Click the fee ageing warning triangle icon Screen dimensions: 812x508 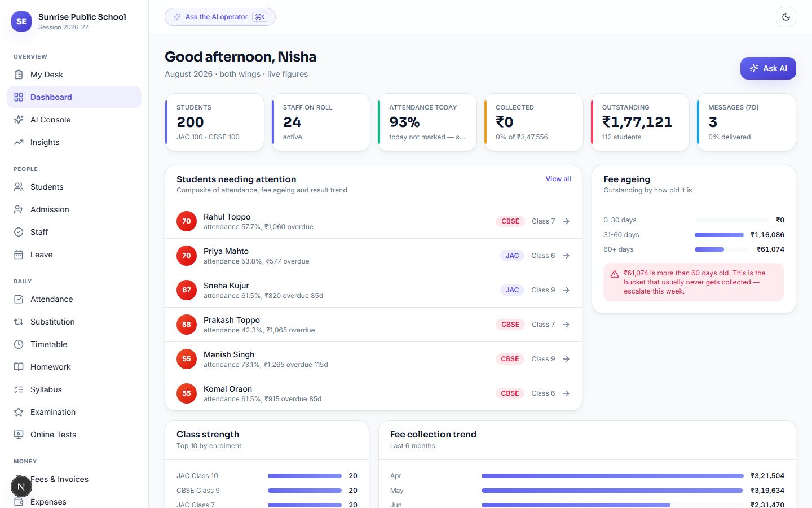click(615, 274)
